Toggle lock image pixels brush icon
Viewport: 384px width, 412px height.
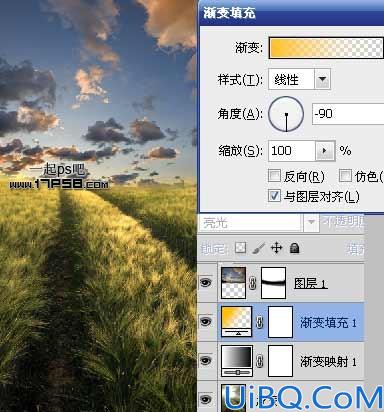(x=258, y=248)
